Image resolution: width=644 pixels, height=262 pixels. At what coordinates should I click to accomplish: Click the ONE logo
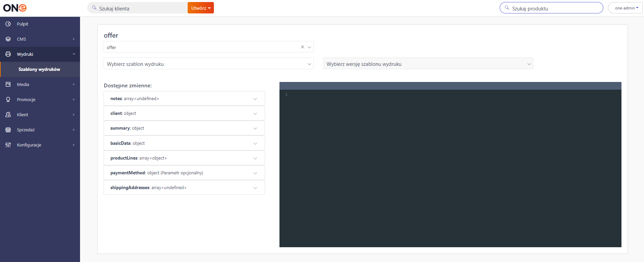click(15, 8)
